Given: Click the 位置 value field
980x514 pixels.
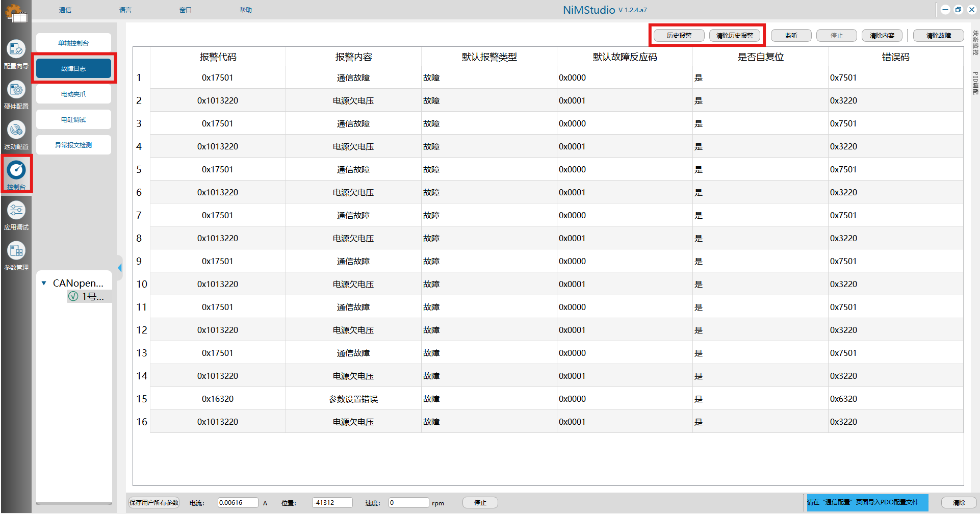Looking at the screenshot, I should (332, 502).
